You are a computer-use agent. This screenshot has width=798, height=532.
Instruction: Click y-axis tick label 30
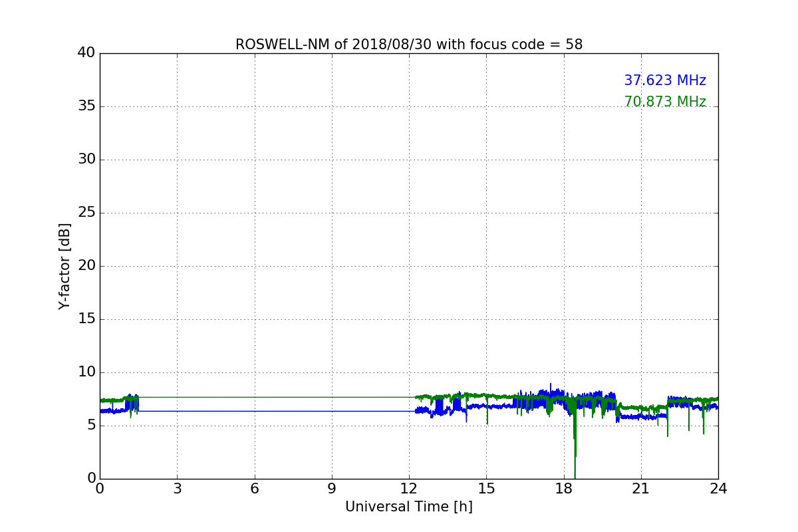click(x=86, y=160)
